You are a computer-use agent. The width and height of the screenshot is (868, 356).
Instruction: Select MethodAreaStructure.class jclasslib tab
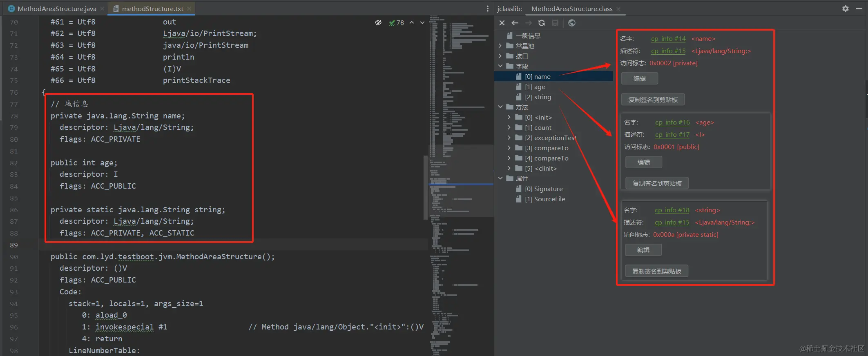pos(572,9)
